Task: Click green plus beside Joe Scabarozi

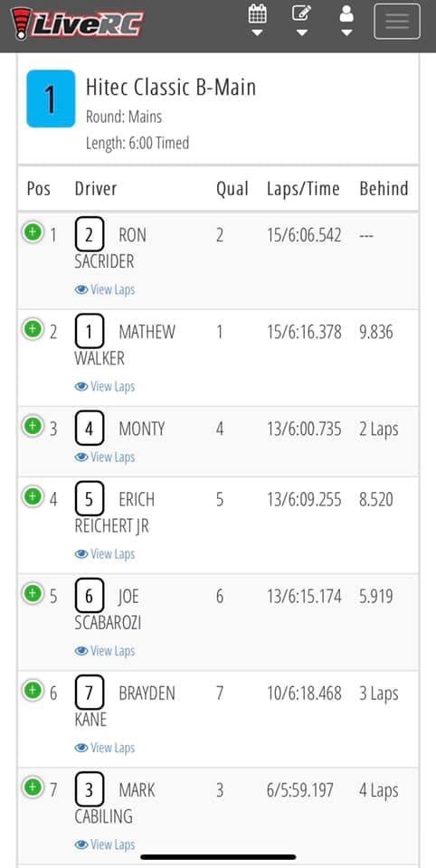Action: (33, 593)
